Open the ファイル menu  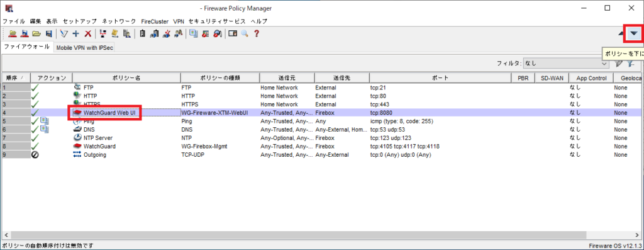tap(14, 21)
